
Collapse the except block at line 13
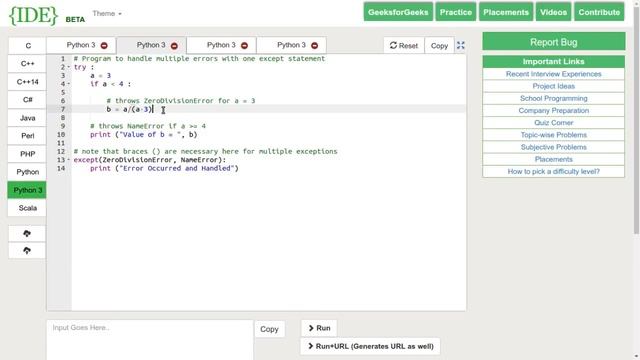click(x=69, y=160)
